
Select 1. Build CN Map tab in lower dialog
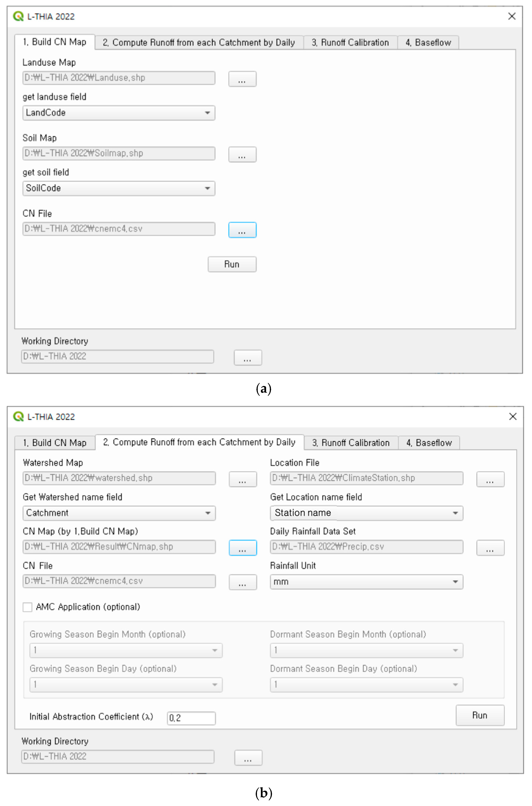[54, 443]
